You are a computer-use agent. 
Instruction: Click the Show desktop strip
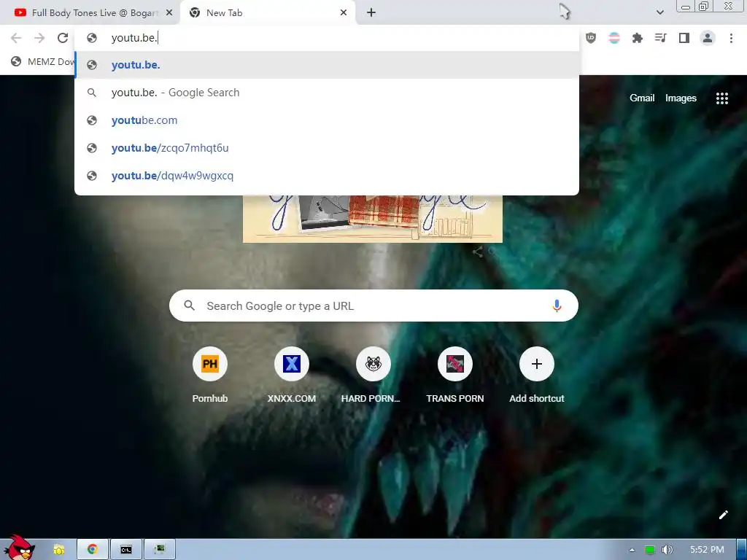[741, 550]
